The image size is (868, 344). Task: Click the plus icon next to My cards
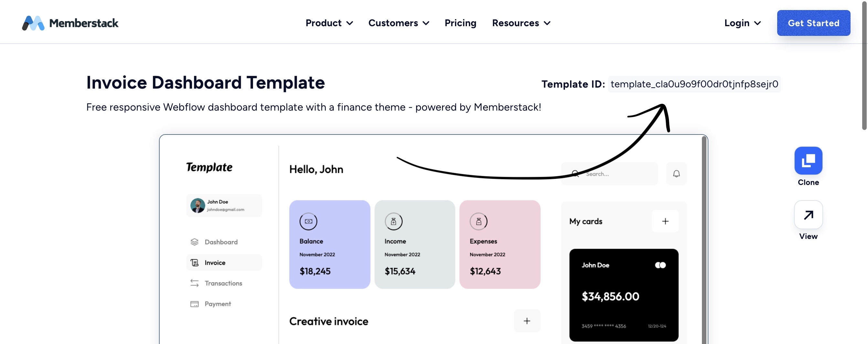(665, 221)
